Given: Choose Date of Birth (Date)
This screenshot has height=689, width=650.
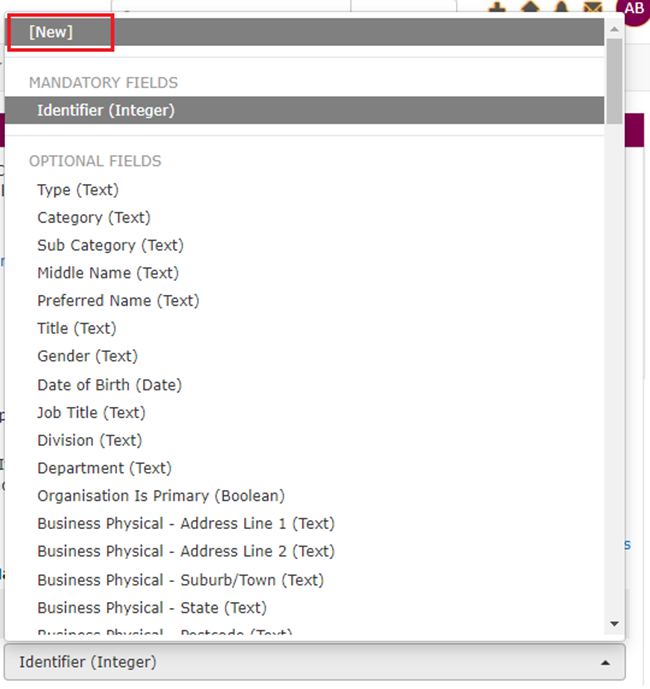Looking at the screenshot, I should pyautogui.click(x=109, y=384).
